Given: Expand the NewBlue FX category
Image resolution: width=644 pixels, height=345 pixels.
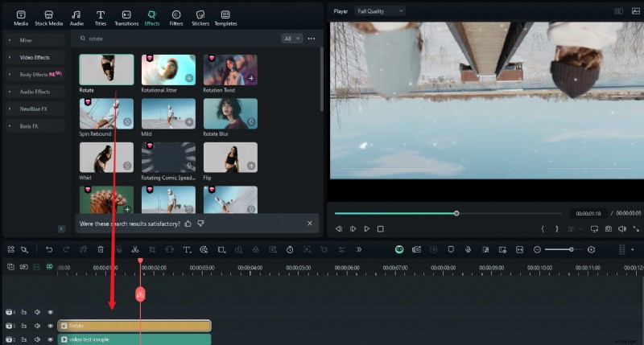Looking at the screenshot, I should [x=35, y=109].
